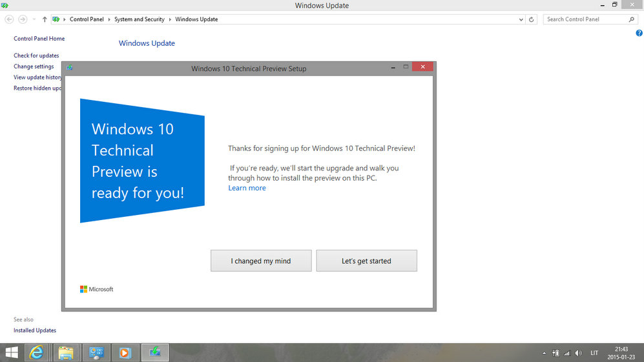The height and width of the screenshot is (362, 644).
Task: Open Internet Explorer from the taskbar
Action: (x=37, y=352)
